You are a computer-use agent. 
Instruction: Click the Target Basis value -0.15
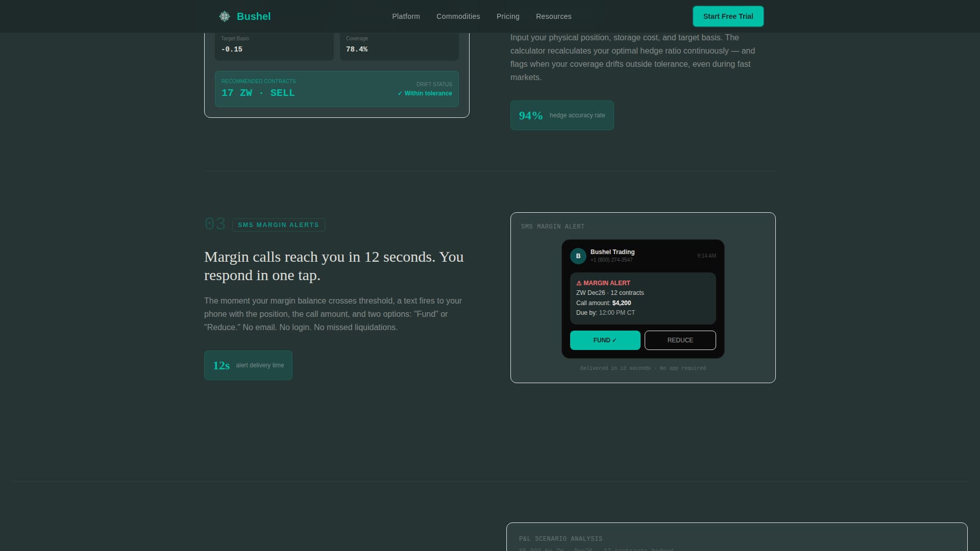pyautogui.click(x=232, y=49)
